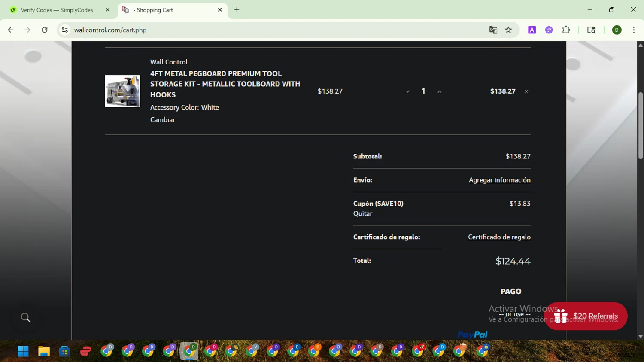The height and width of the screenshot is (362, 644).
Task: Click the browser forward arrow
Action: 27,30
